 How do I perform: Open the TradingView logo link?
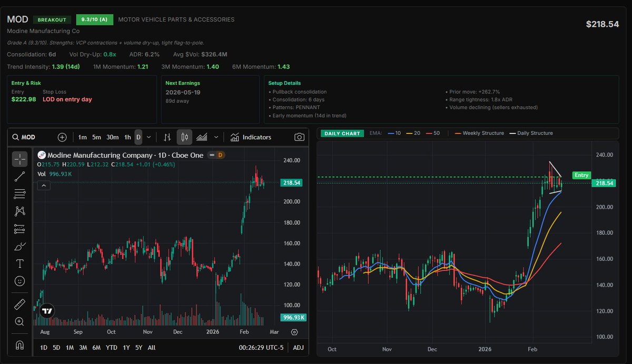click(x=47, y=310)
